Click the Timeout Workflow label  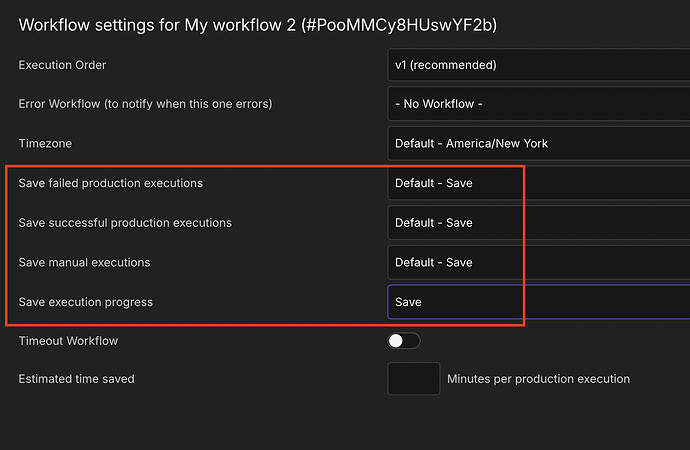click(68, 341)
